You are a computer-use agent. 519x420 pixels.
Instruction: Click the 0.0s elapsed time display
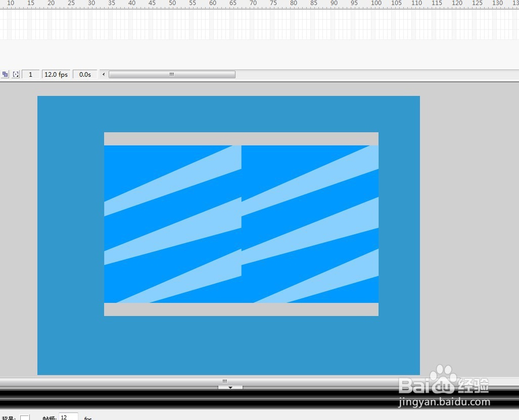(x=85, y=75)
